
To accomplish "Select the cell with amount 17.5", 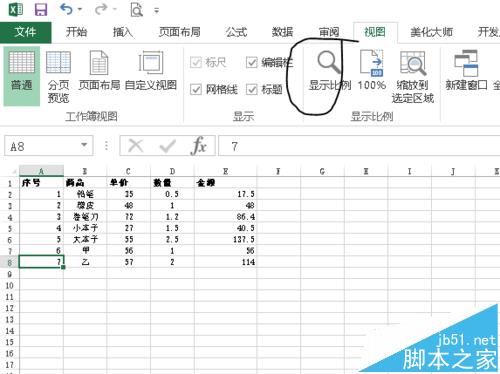I will click(x=226, y=194).
